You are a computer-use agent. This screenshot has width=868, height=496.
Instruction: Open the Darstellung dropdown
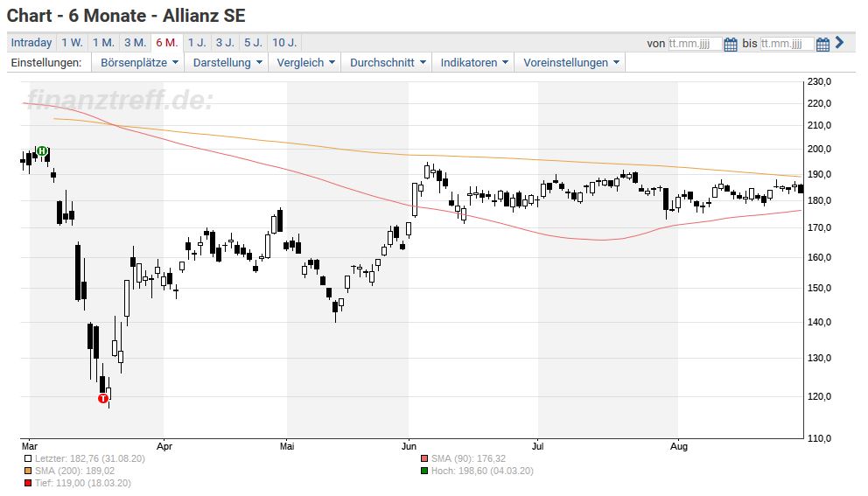(x=227, y=63)
